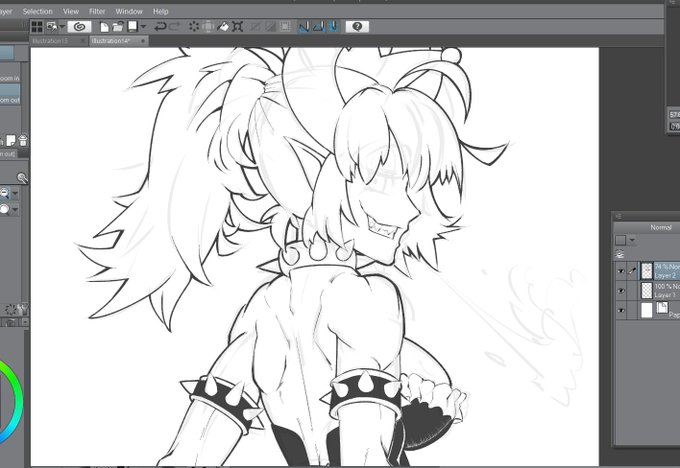Viewport: 680px width, 468px height.
Task: Click the stacked layers icon in Layer panel
Action: 620,254
